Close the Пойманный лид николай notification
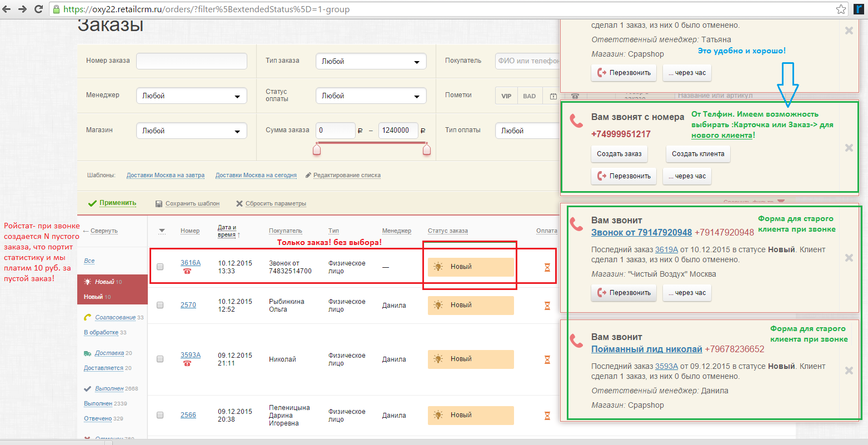The height and width of the screenshot is (445, 868). pos(849,371)
